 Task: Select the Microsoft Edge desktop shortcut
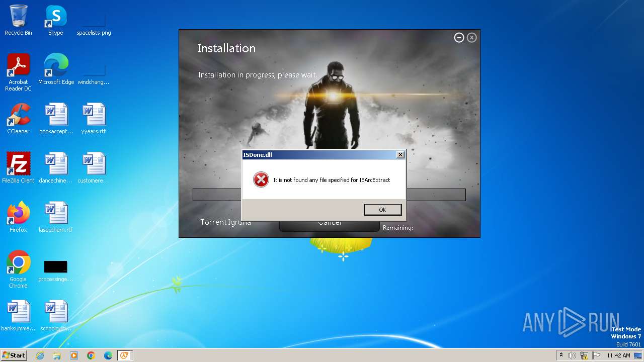56,69
